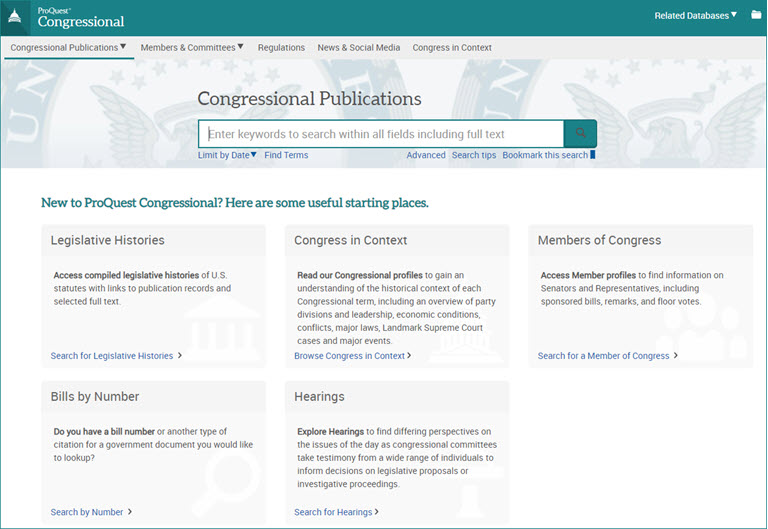Click the Hearings card heading
Image resolution: width=768 pixels, height=529 pixels.
point(319,396)
